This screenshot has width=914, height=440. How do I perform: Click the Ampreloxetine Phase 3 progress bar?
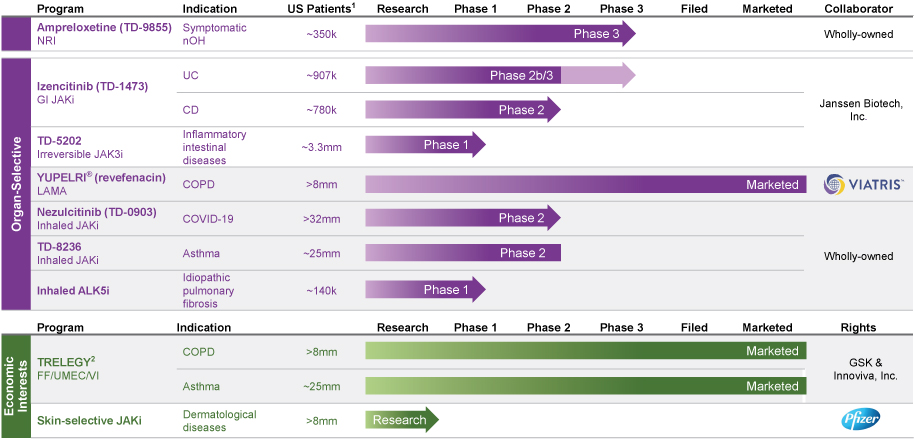(500, 34)
